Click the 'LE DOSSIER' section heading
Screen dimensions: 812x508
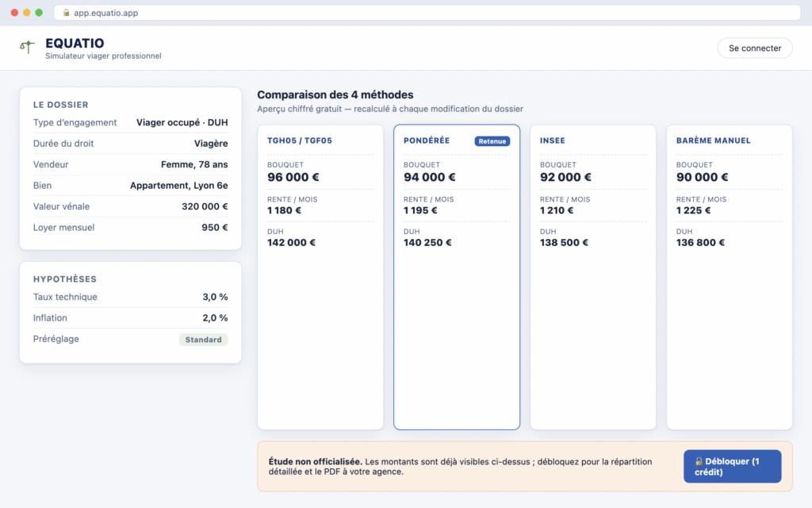click(x=60, y=105)
